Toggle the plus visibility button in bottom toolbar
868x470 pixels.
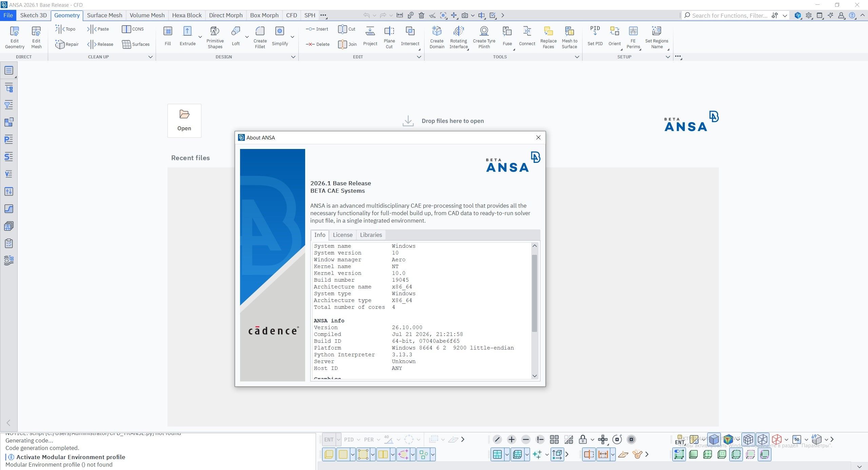(512, 439)
